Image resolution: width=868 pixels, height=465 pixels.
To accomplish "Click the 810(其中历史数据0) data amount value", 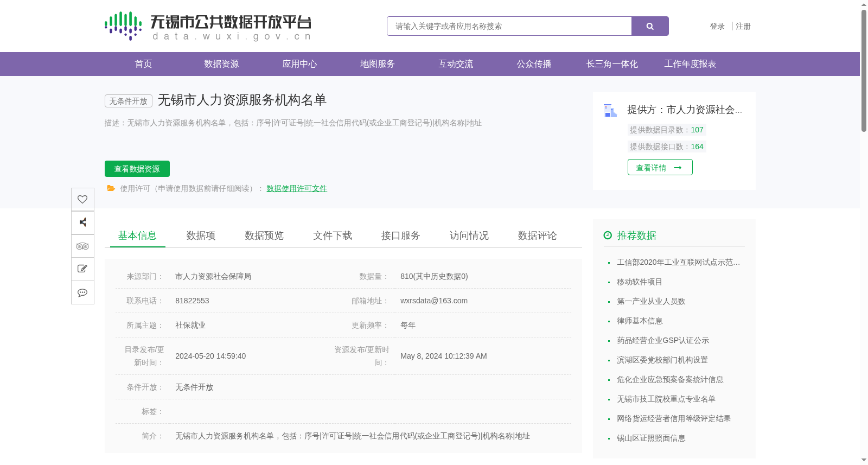I will pyautogui.click(x=434, y=276).
